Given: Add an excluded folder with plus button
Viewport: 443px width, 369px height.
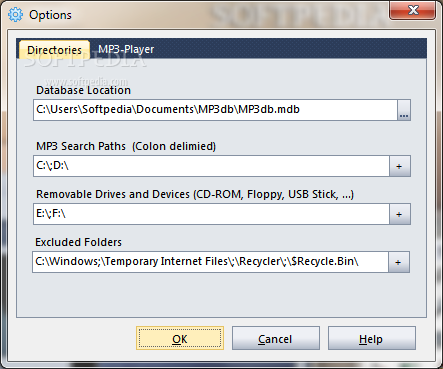Looking at the screenshot, I should point(399,262).
